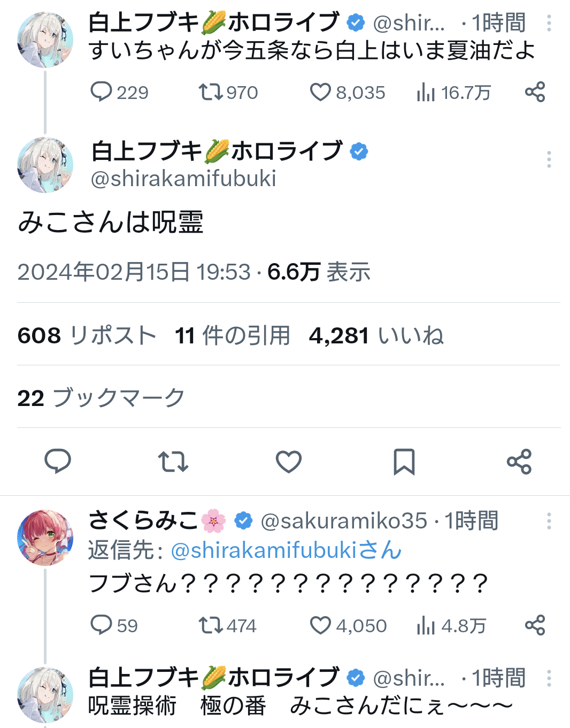570x728 pixels.
Task: Repost the main tweet みこさんは呪霊
Action: 173,462
